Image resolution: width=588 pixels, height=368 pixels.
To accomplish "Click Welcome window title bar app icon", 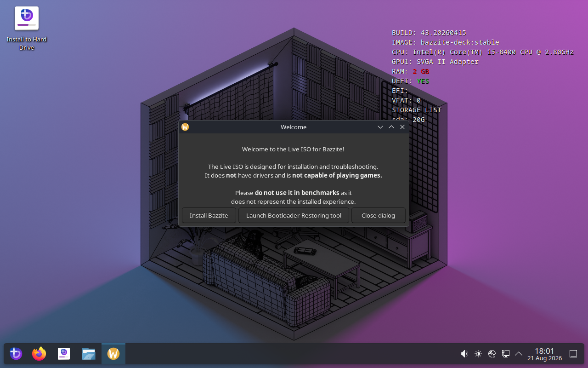I will pos(185,127).
